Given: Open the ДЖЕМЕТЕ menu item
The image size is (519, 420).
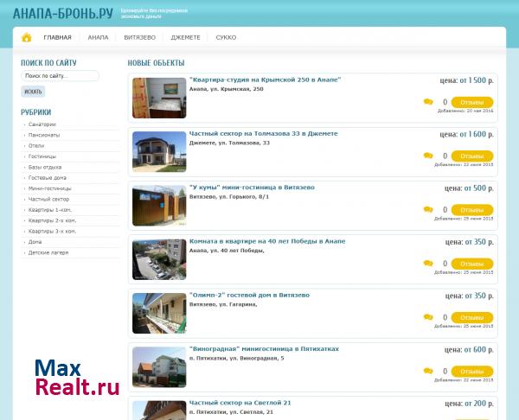Looking at the screenshot, I should click(186, 37).
